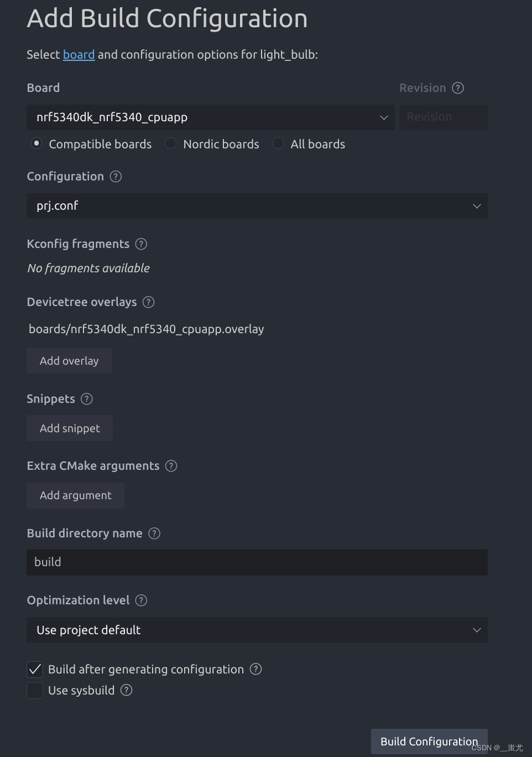532x757 pixels.
Task: Select the Compatible boards radio button
Action: pos(36,143)
